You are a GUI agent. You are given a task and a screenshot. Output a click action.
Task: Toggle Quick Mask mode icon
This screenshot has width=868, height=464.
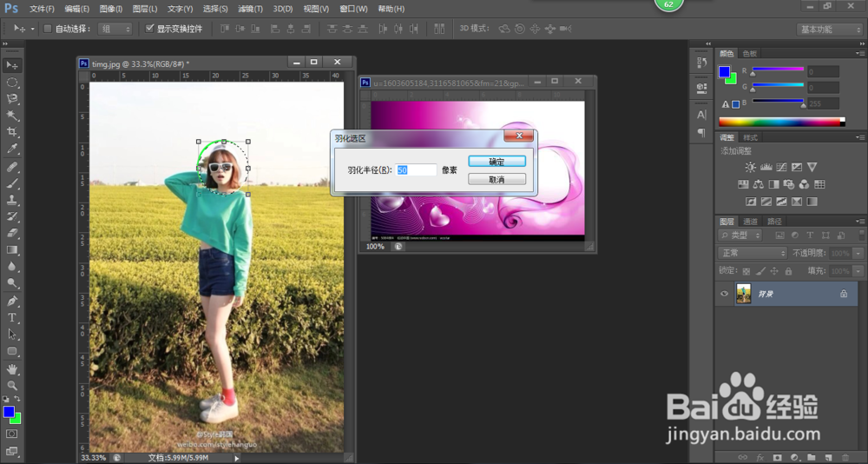(12, 433)
